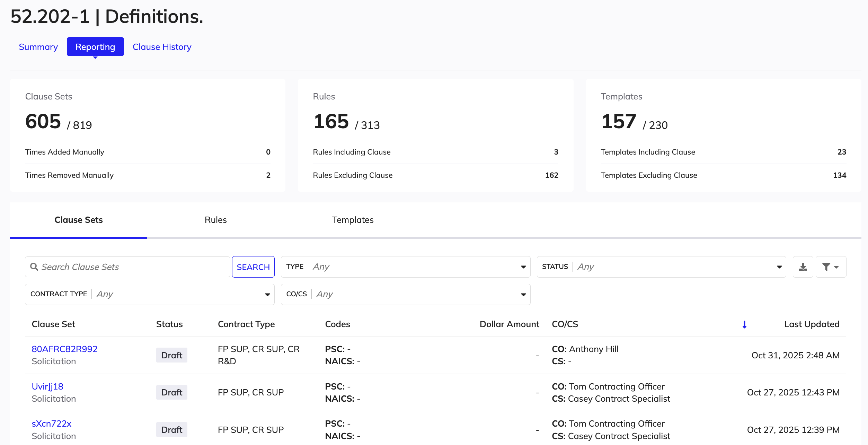Viewport: 868px width, 445px height.
Task: Click 'Oct 27, 2025 12:39 PM' date
Action: [793, 430]
